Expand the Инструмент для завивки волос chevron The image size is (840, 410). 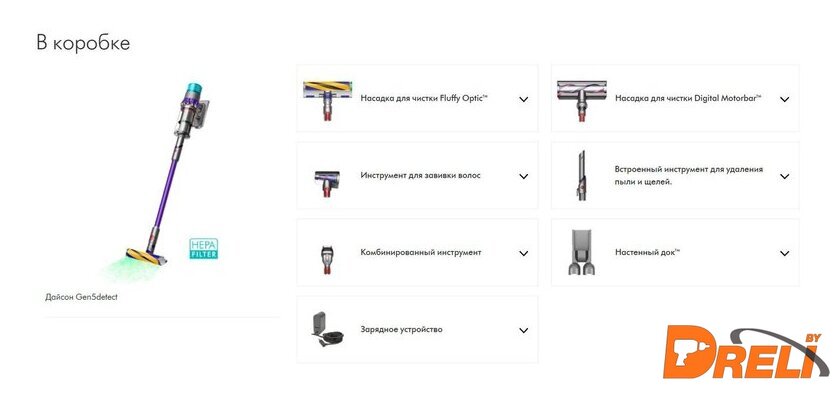tap(523, 176)
